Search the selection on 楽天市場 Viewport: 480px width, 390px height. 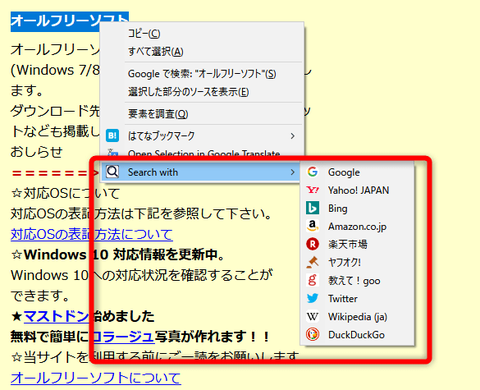coord(357,244)
